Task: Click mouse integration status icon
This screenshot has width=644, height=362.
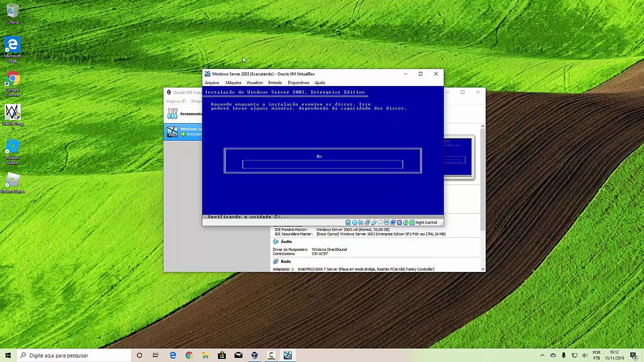Action: click(406, 222)
